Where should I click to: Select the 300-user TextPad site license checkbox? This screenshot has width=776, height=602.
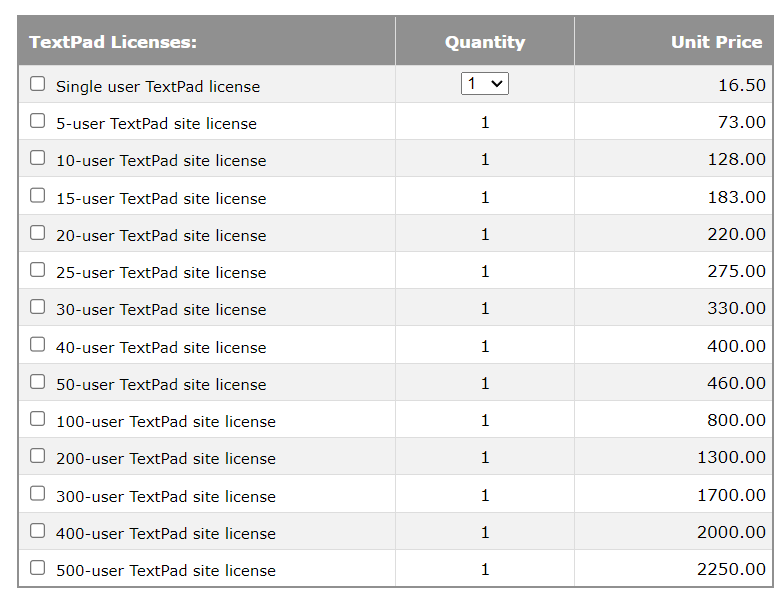38,494
